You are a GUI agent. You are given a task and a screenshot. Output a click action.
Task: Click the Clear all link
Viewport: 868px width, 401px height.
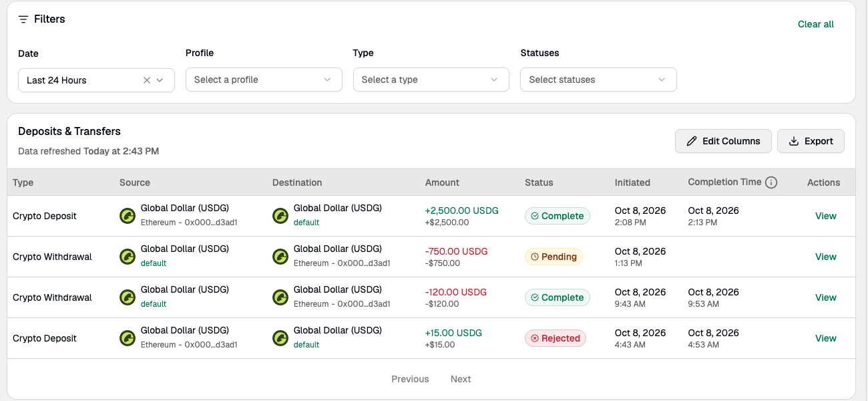(x=816, y=24)
